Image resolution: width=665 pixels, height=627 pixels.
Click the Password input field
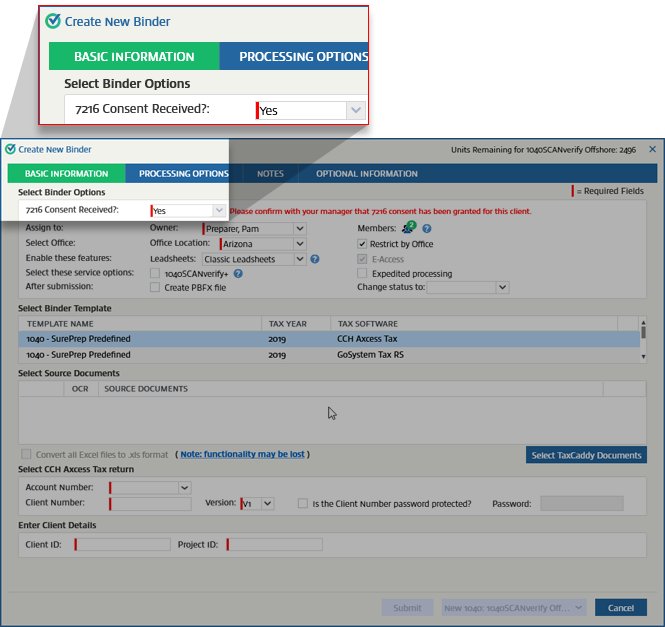point(582,504)
